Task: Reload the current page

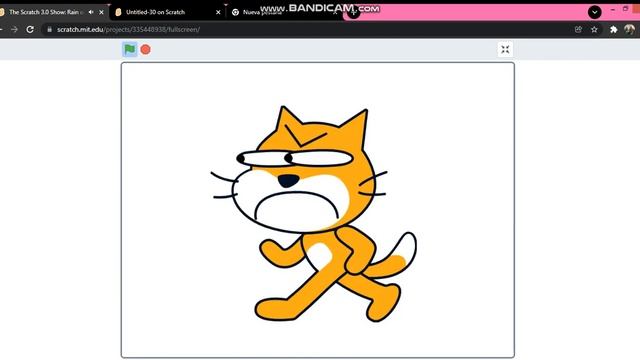Action: pyautogui.click(x=30, y=29)
